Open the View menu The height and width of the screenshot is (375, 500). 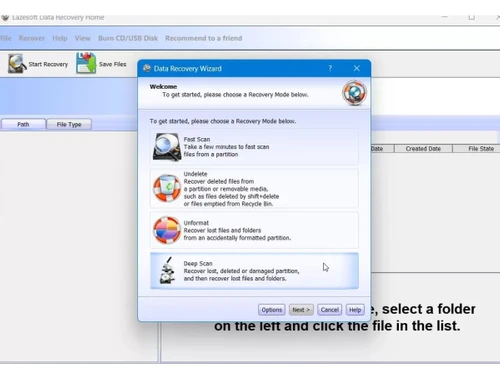(83, 38)
